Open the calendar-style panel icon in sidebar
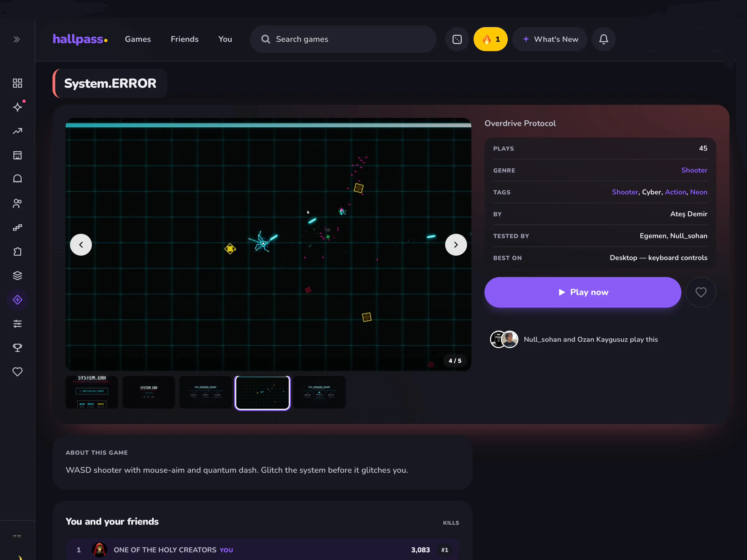This screenshot has width=747, height=560. [x=17, y=155]
